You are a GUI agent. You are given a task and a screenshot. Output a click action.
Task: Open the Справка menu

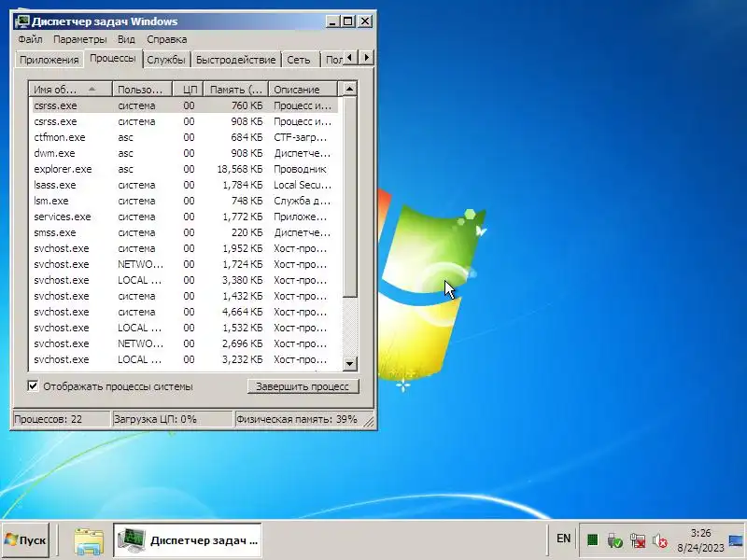(167, 39)
